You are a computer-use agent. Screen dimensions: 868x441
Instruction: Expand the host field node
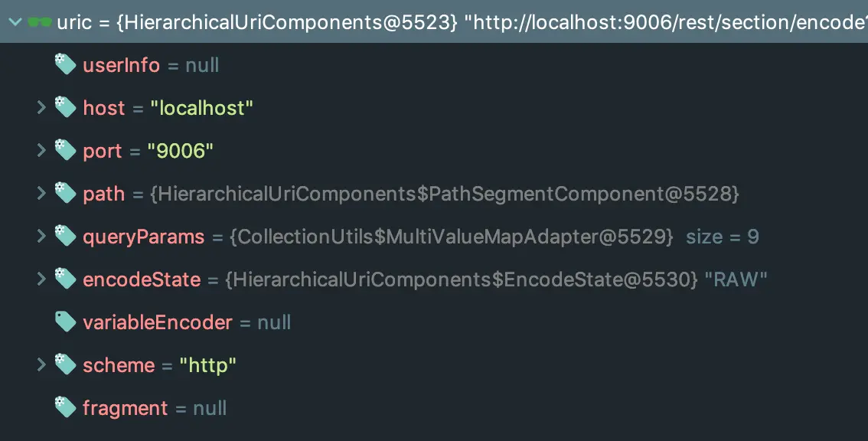tap(41, 107)
